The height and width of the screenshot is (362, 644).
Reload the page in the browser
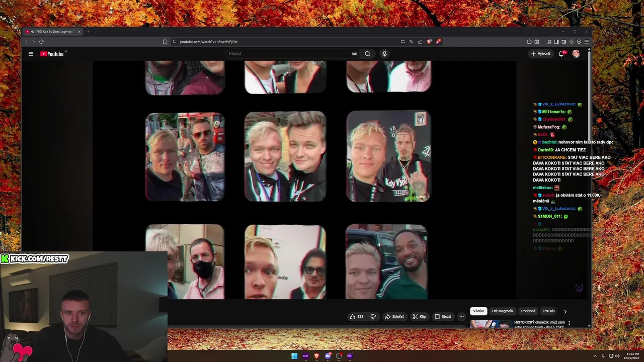tap(41, 42)
